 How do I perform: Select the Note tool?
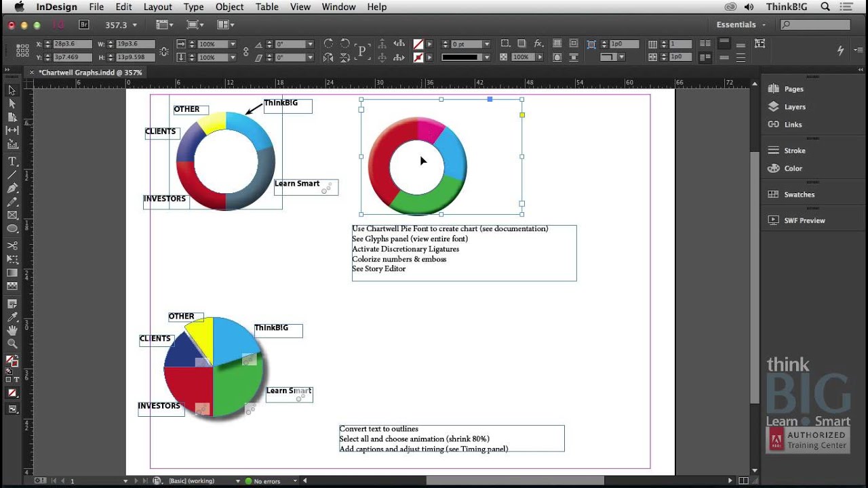12,304
